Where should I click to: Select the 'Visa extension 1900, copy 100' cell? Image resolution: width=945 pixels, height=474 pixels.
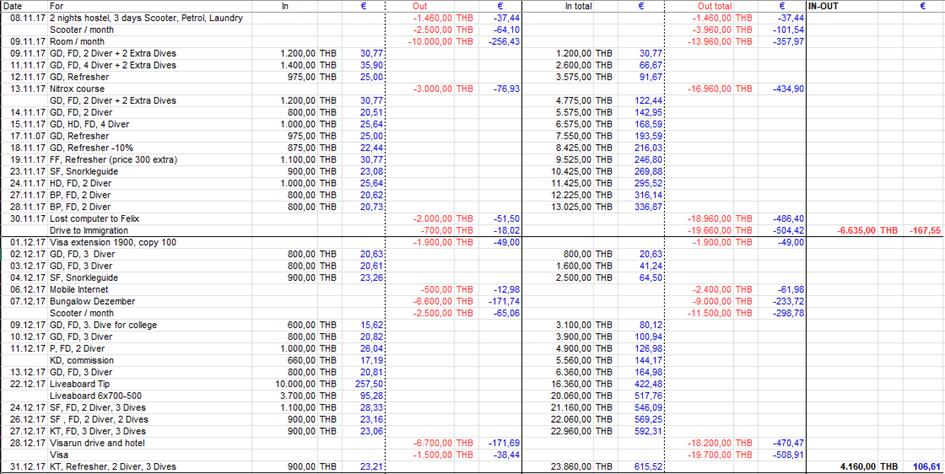click(114, 242)
